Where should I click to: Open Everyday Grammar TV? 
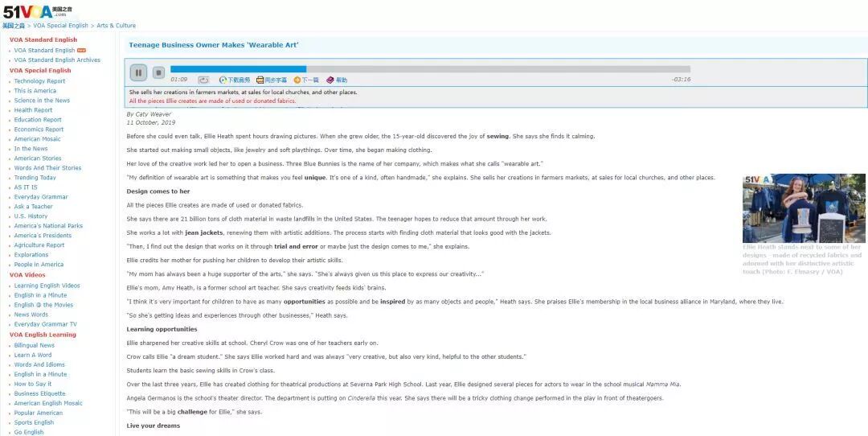click(x=45, y=324)
